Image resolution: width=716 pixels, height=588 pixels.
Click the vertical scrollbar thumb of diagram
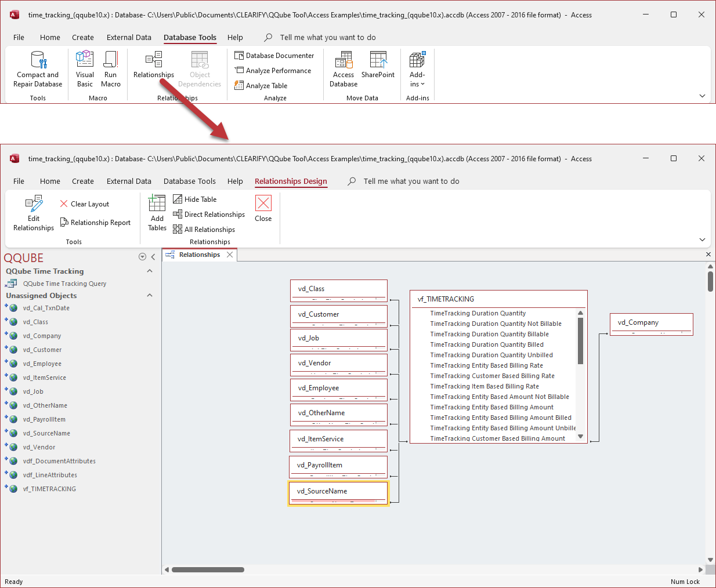(x=710, y=281)
